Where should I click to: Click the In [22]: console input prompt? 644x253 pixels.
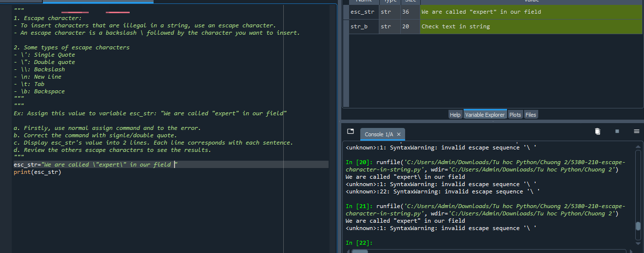coord(359,243)
